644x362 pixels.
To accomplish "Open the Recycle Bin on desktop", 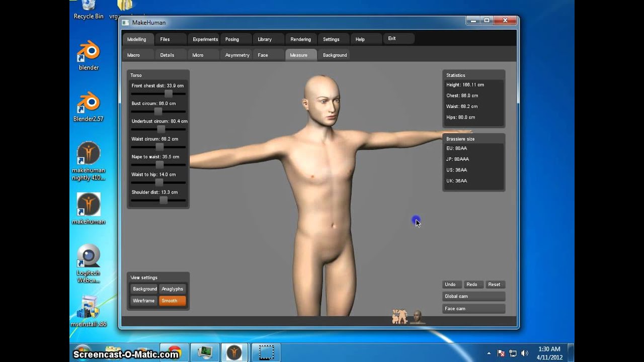I will pos(89,10).
